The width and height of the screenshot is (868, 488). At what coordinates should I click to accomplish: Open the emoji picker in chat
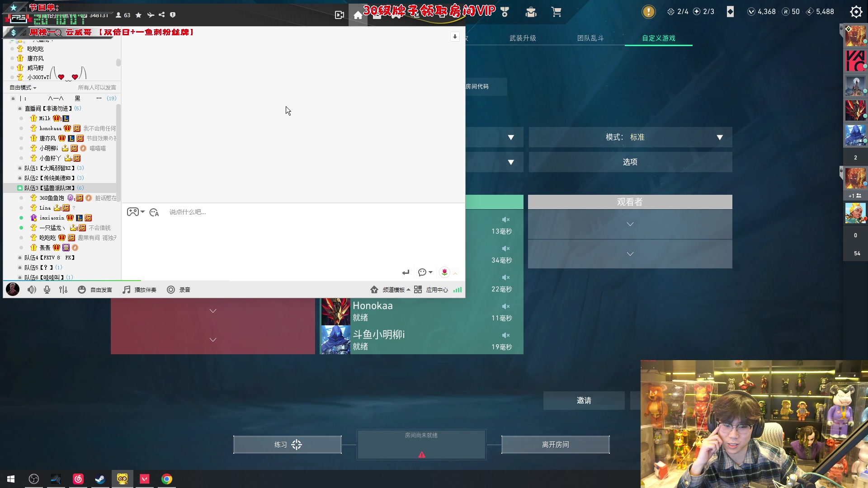pyautogui.click(x=154, y=212)
